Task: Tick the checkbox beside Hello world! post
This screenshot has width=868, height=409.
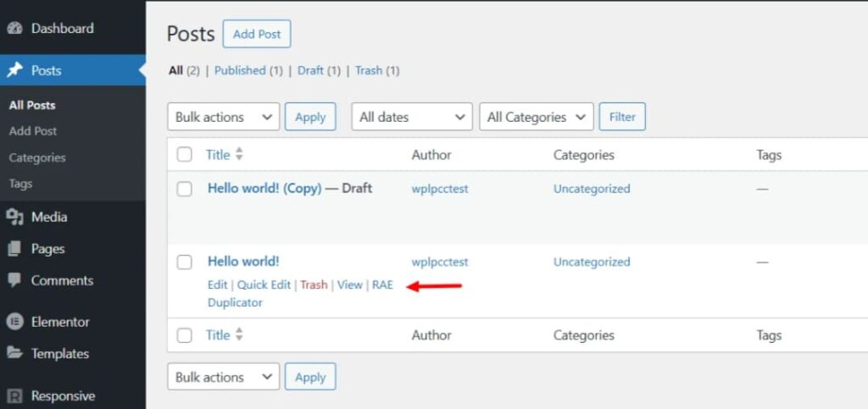Action: pyautogui.click(x=184, y=262)
